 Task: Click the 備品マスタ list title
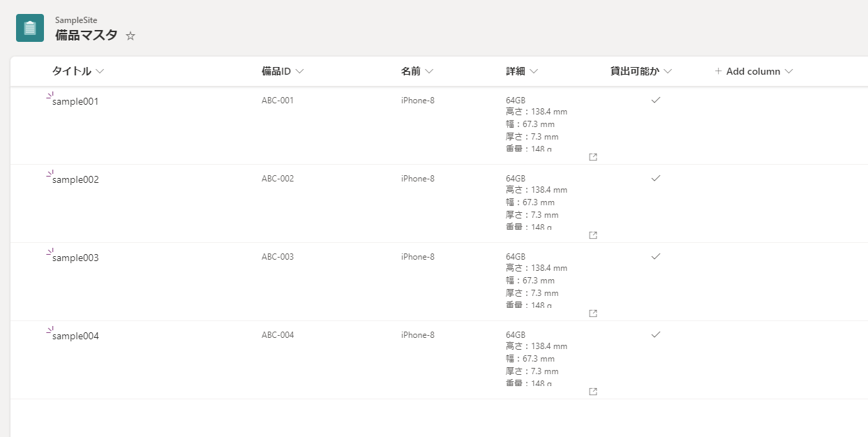(x=87, y=36)
